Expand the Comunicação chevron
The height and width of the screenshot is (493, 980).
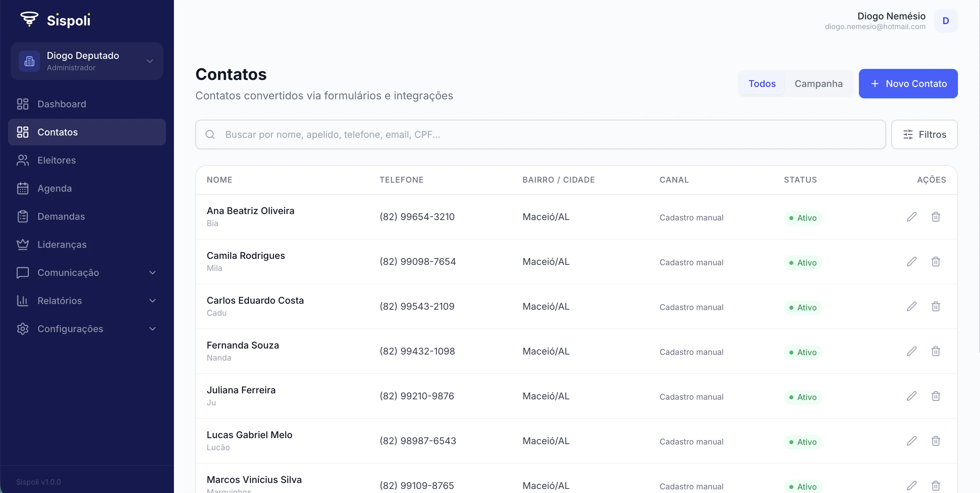(153, 272)
